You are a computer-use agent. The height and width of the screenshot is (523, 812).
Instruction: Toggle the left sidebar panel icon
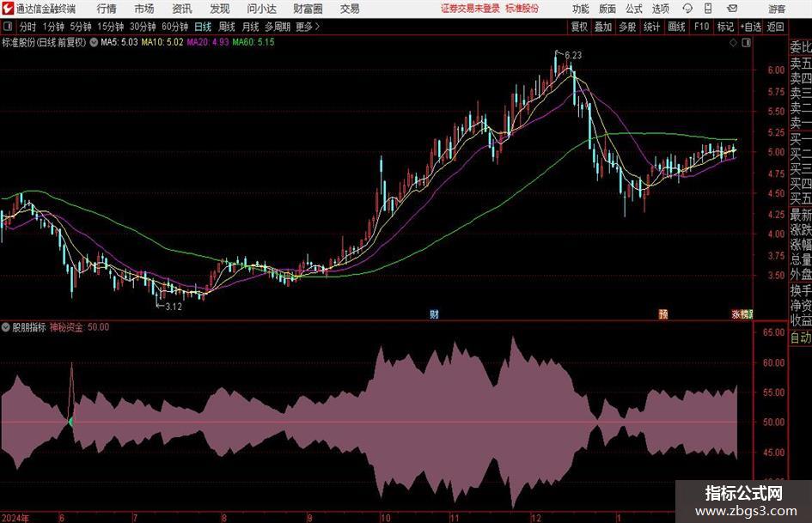[8, 27]
